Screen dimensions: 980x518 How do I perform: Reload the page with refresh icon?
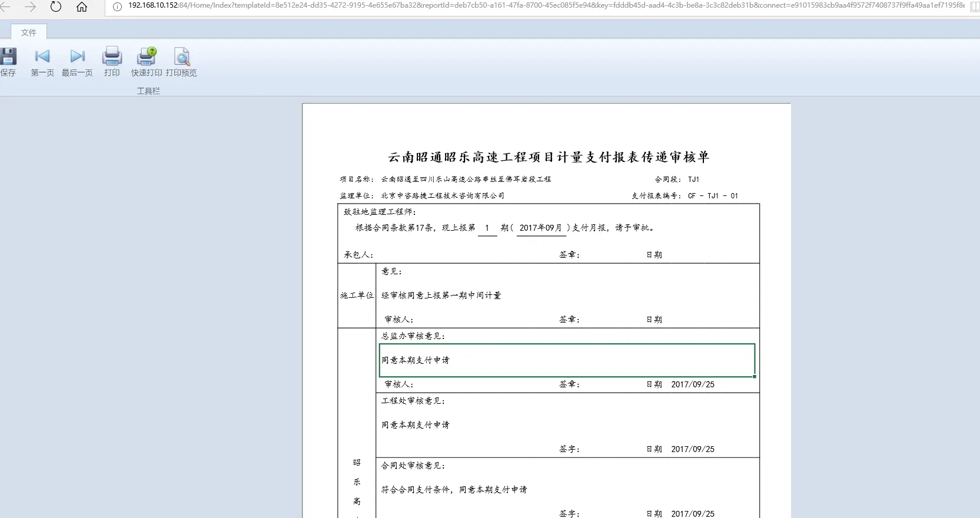pyautogui.click(x=56, y=6)
